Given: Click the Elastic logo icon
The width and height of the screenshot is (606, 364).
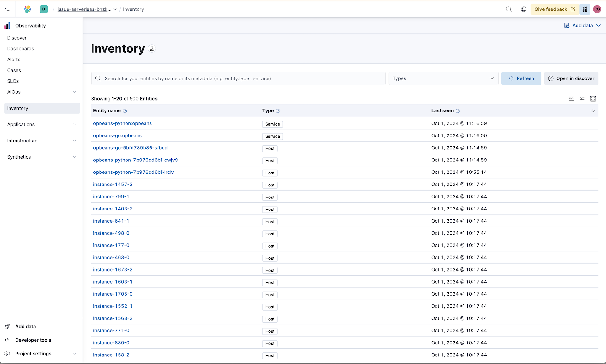Looking at the screenshot, I should pyautogui.click(x=28, y=9).
